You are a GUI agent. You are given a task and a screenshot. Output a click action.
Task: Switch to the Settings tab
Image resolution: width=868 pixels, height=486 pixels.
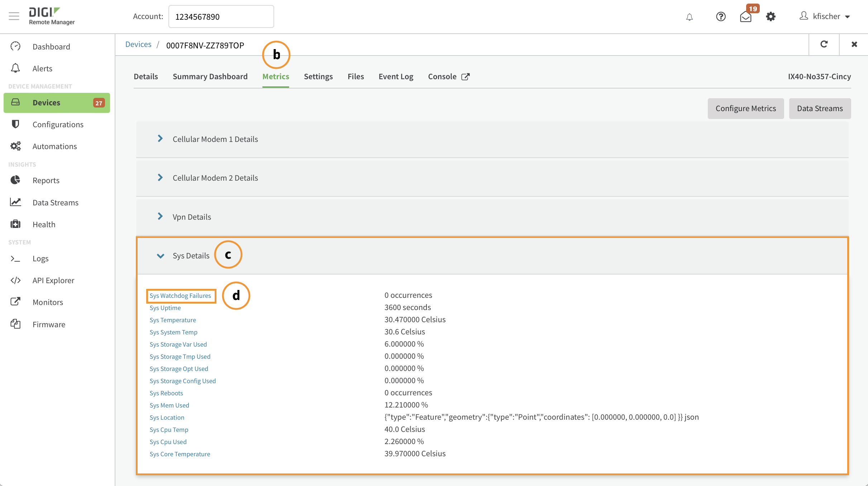click(318, 76)
